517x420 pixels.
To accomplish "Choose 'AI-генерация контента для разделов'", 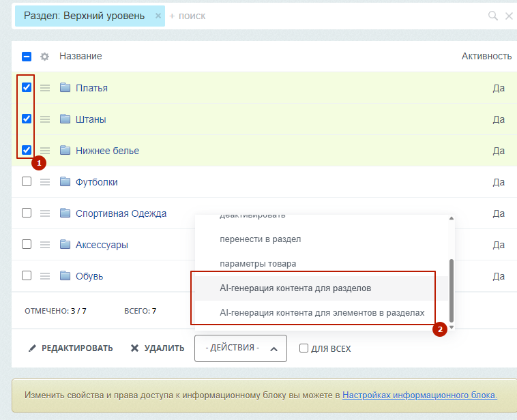I will point(321,288).
